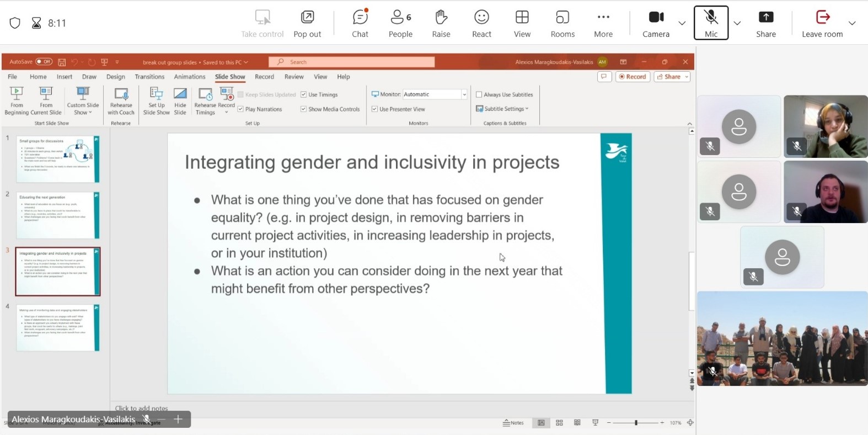Viewport: 868px width, 435px height.
Task: Click the Pop out icon
Action: click(307, 23)
